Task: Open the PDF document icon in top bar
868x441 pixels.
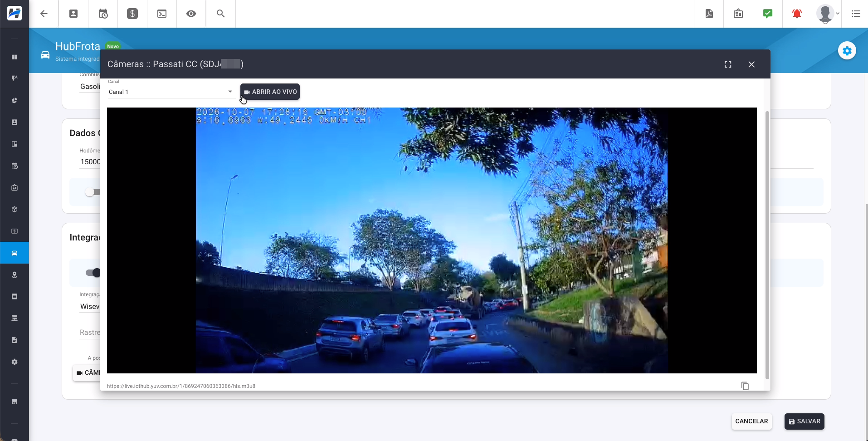Action: coord(709,14)
